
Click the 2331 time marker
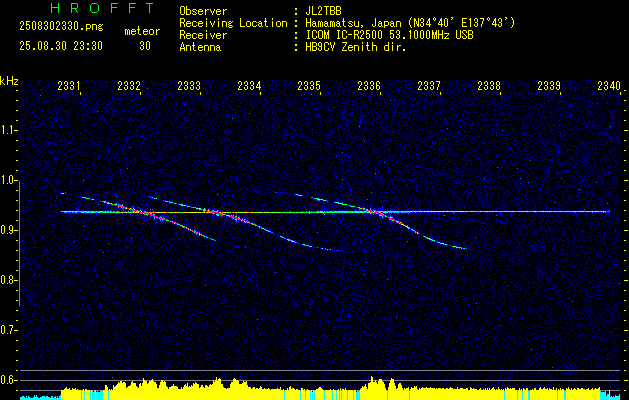pos(69,85)
